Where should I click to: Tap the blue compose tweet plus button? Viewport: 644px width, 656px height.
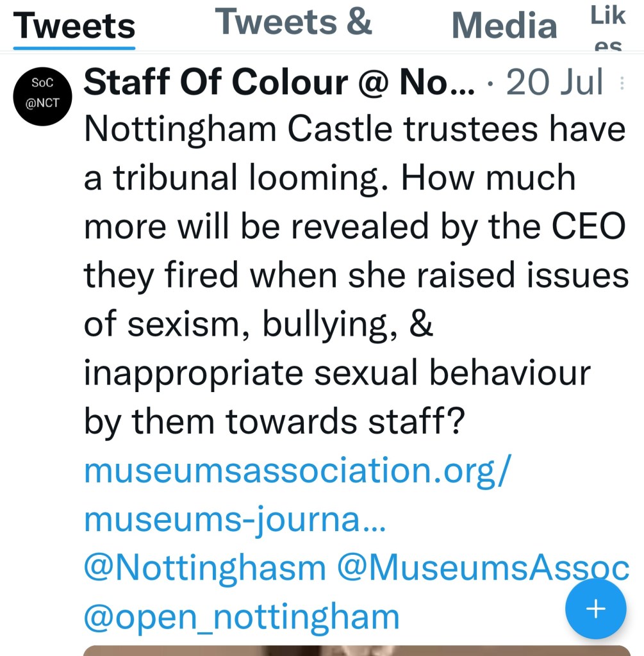pos(595,609)
